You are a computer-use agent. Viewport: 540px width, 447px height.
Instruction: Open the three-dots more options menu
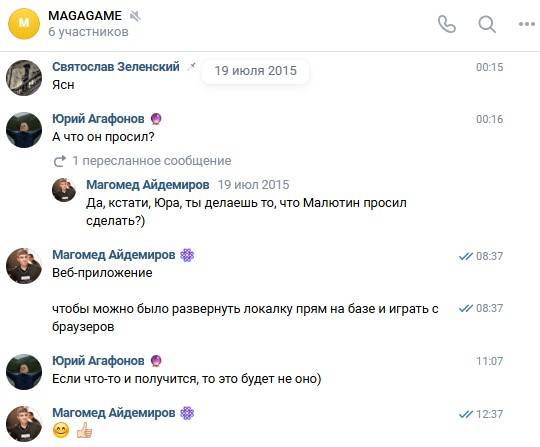click(527, 24)
